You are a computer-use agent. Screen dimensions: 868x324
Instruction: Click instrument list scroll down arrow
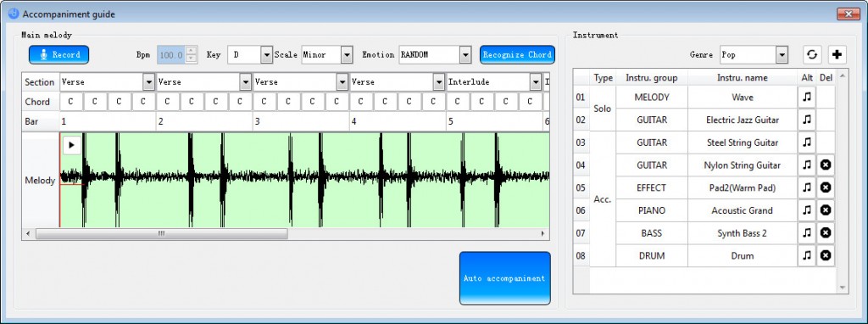pos(843,288)
